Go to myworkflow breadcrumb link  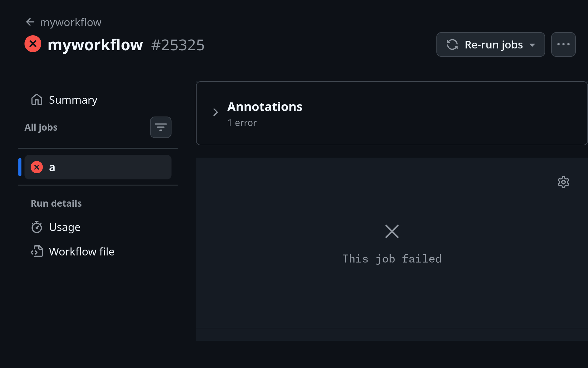tap(71, 22)
